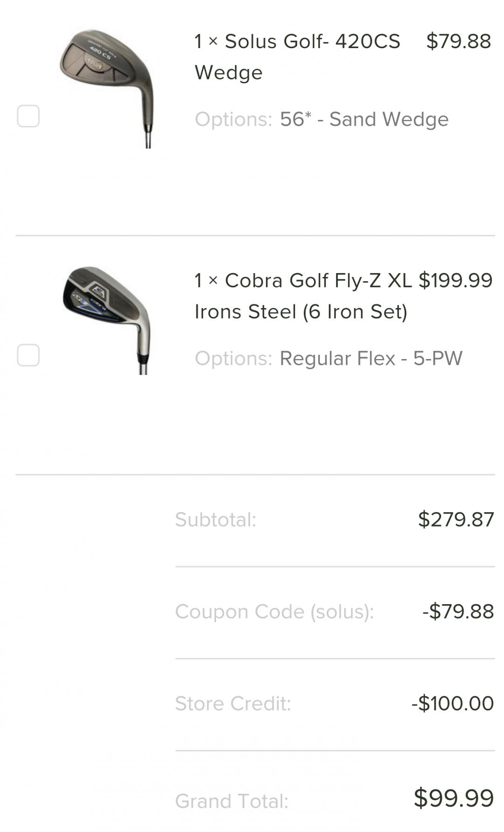The height and width of the screenshot is (832, 504).
Task: Click the Store Credit label
Action: pyautogui.click(x=233, y=704)
